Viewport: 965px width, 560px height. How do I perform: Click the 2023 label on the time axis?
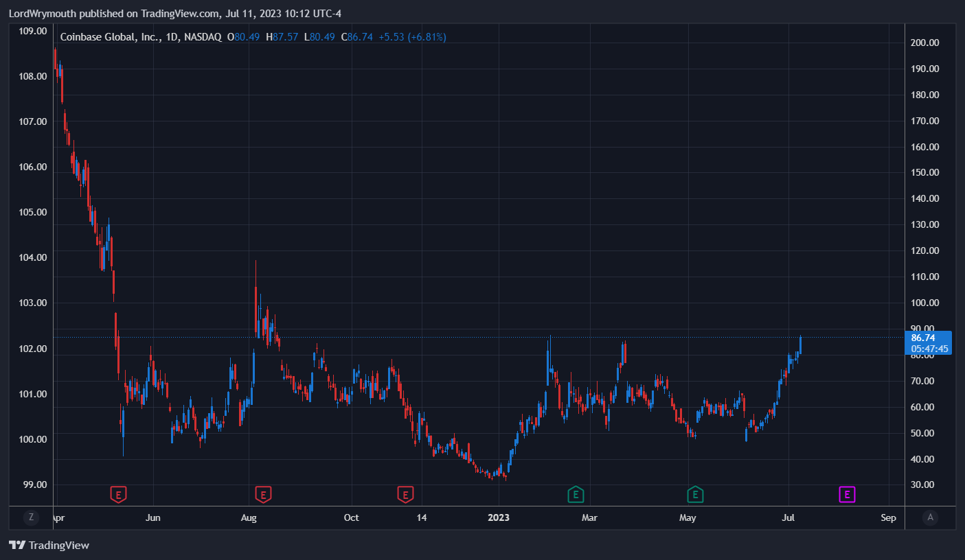click(x=497, y=517)
